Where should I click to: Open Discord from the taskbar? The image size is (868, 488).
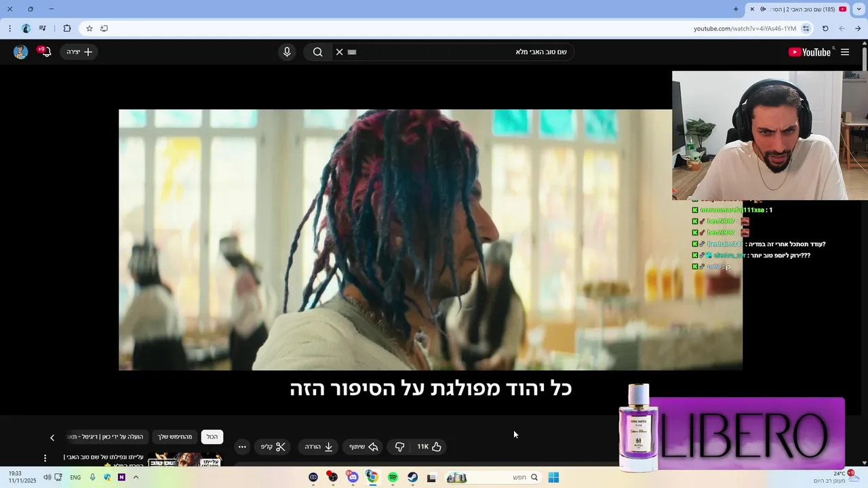[353, 478]
